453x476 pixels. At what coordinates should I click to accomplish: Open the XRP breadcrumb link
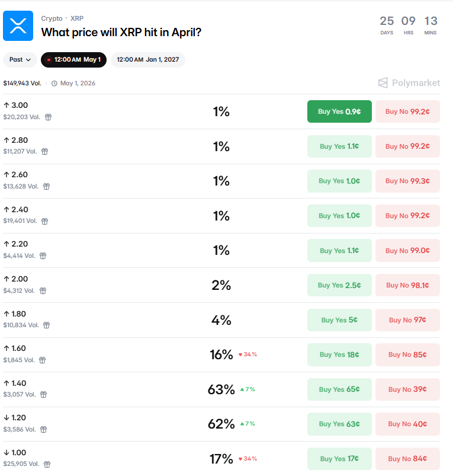[x=77, y=18]
